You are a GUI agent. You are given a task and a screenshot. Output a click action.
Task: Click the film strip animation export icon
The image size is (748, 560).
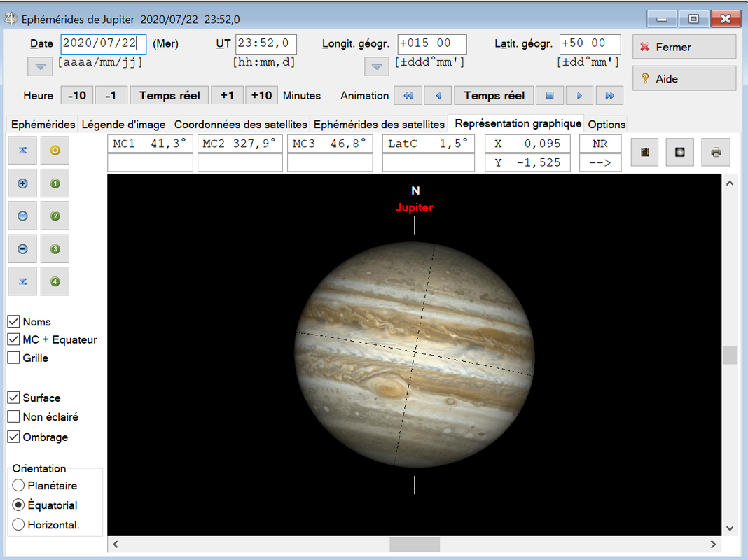(645, 152)
